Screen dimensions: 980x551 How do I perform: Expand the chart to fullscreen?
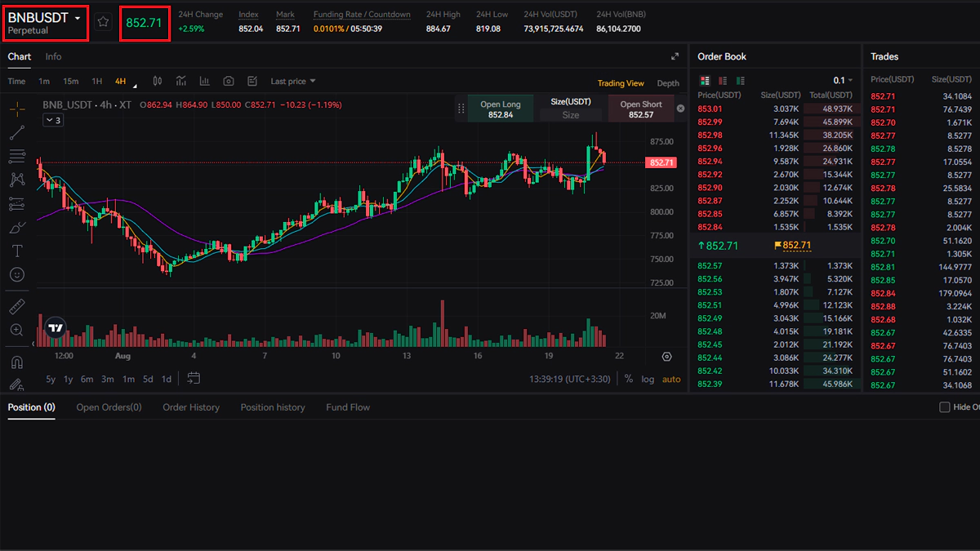coord(675,56)
